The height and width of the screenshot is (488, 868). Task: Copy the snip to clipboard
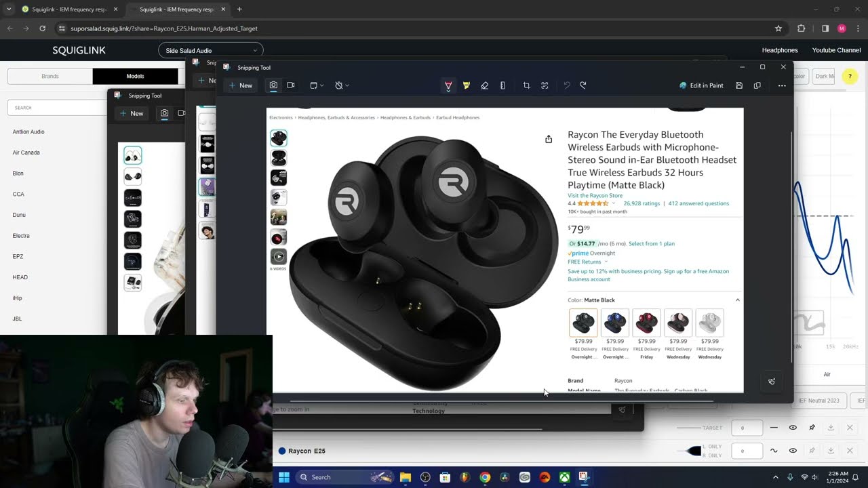(757, 85)
